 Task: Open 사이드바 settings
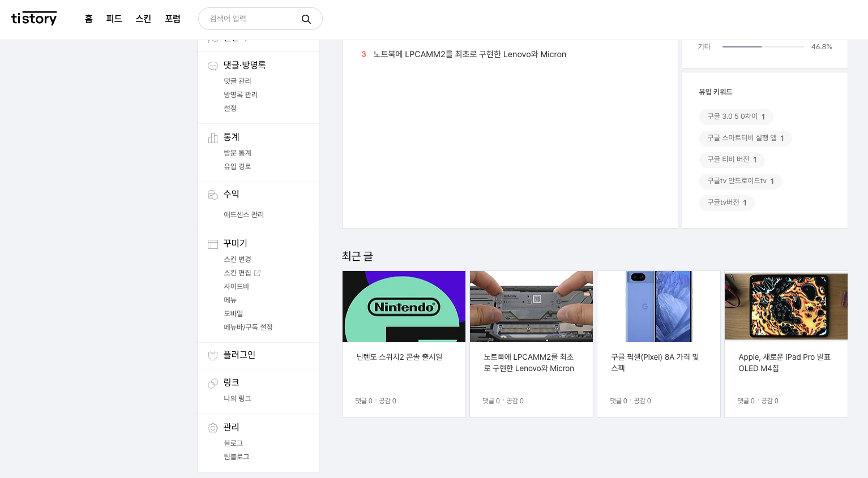[x=237, y=286]
